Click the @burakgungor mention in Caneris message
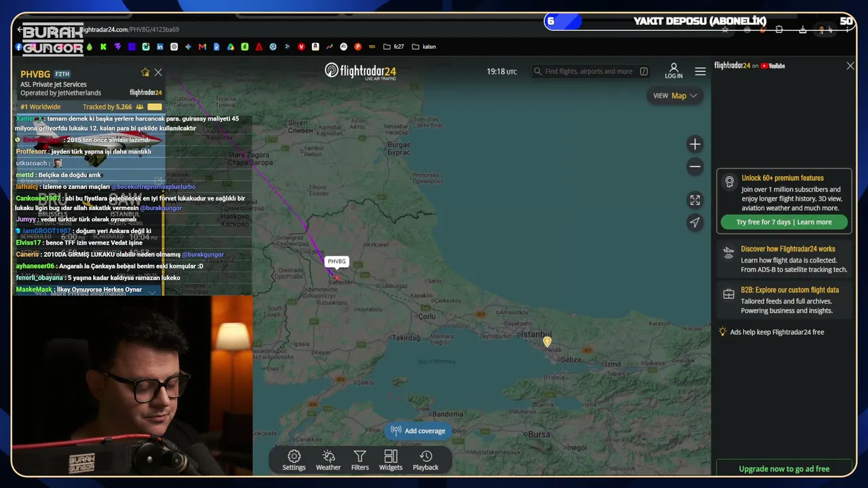This screenshot has height=488, width=868. tap(203, 255)
